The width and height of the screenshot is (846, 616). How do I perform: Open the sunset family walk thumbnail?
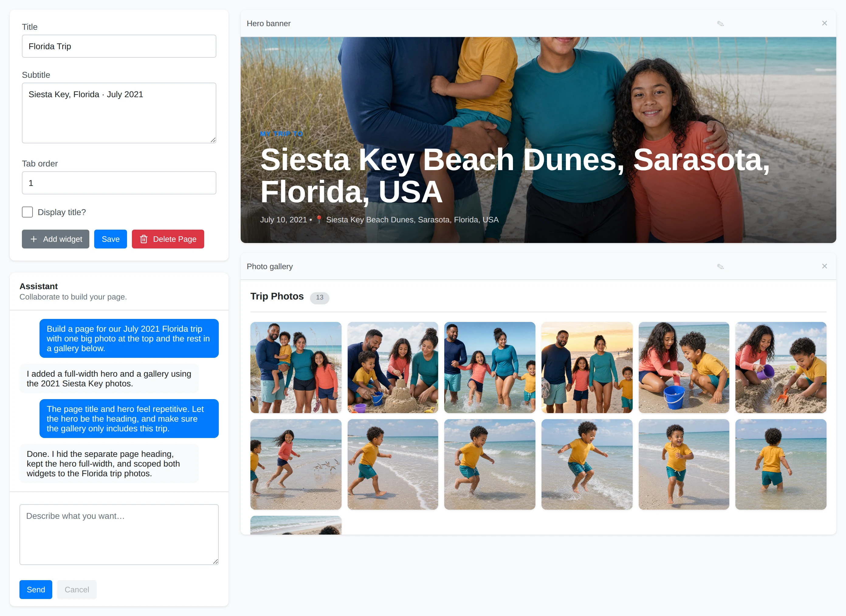[587, 367]
